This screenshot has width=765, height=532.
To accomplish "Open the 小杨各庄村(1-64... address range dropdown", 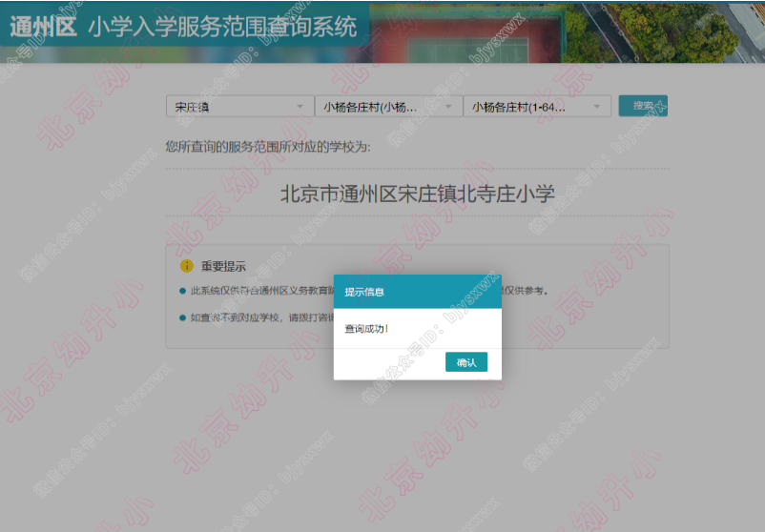I will pyautogui.click(x=537, y=107).
